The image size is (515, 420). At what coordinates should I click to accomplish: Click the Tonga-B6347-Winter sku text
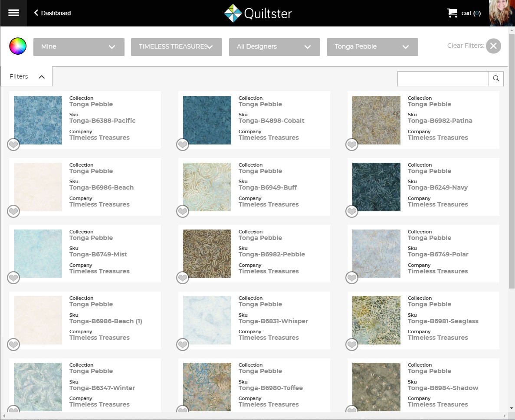tap(102, 388)
